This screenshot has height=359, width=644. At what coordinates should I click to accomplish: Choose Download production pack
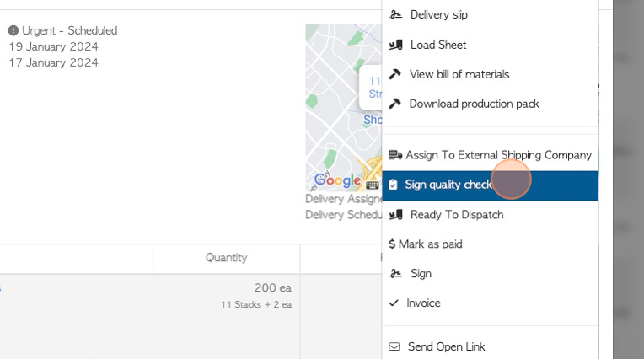pos(474,104)
